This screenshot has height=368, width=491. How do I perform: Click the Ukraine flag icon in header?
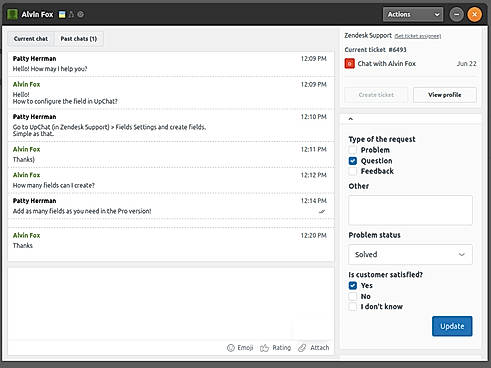[62, 14]
